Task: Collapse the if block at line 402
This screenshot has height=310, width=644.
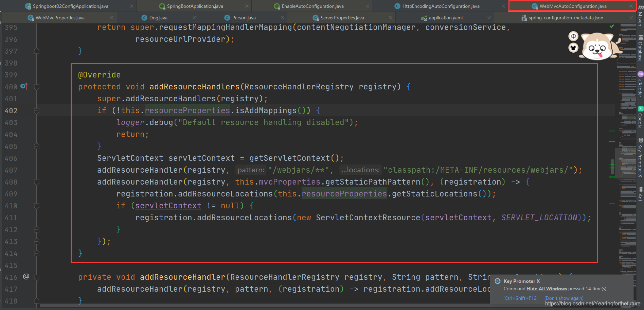Action: [37, 111]
